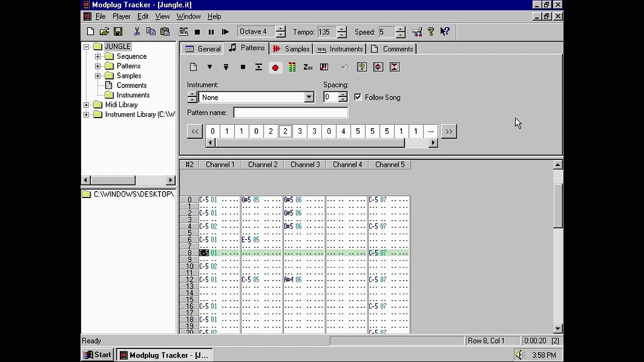Cut selection with the scissors icon
The width and height of the screenshot is (644, 362).
click(x=137, y=32)
